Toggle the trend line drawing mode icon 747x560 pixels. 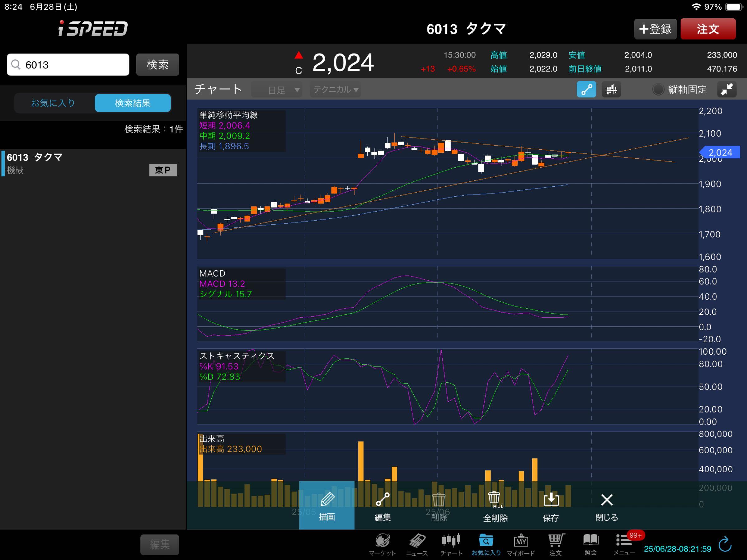[586, 90]
